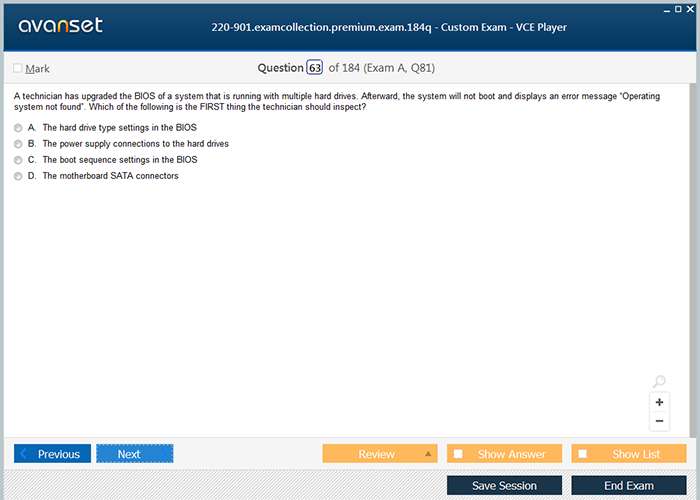Enable the Show List checkbox
This screenshot has height=500, width=700.
pos(583,454)
